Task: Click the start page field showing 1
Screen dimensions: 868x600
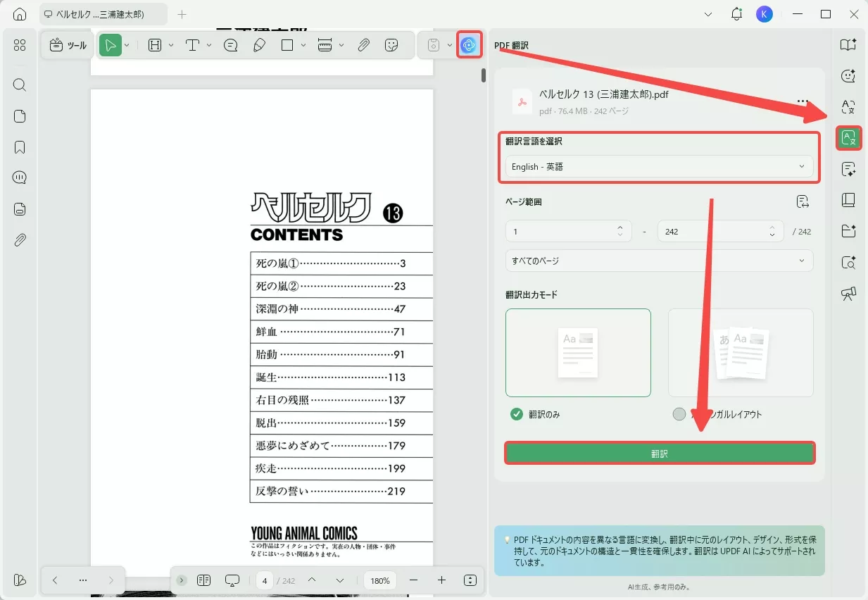Action: coord(568,231)
